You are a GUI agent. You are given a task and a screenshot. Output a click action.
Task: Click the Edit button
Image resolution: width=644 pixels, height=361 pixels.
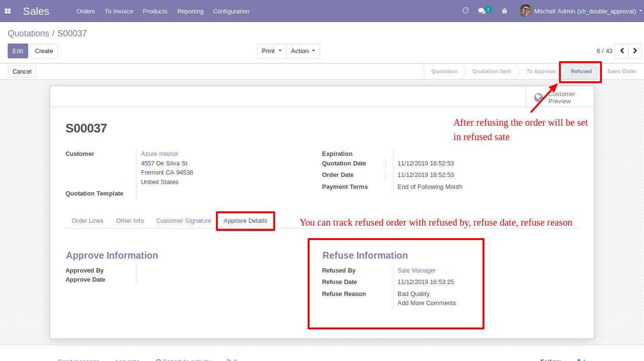(x=18, y=51)
